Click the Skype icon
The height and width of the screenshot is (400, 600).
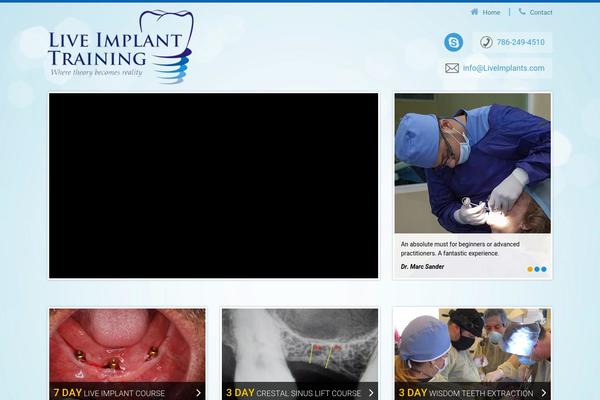pyautogui.click(x=453, y=42)
